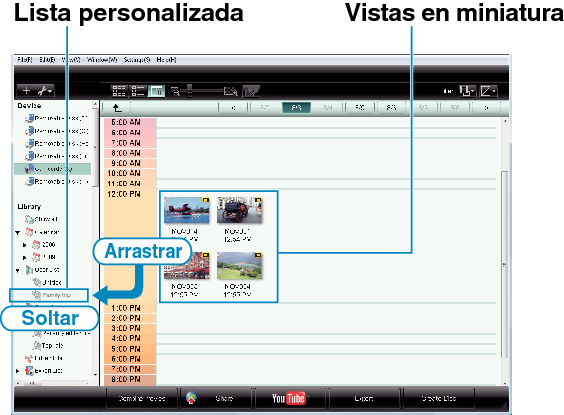Click the zoom-in thumbnail size icon

click(231, 91)
